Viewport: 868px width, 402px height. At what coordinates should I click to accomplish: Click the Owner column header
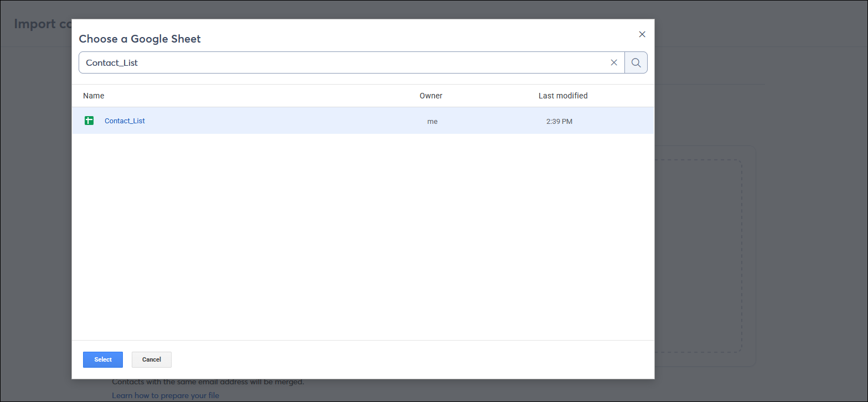tap(431, 96)
